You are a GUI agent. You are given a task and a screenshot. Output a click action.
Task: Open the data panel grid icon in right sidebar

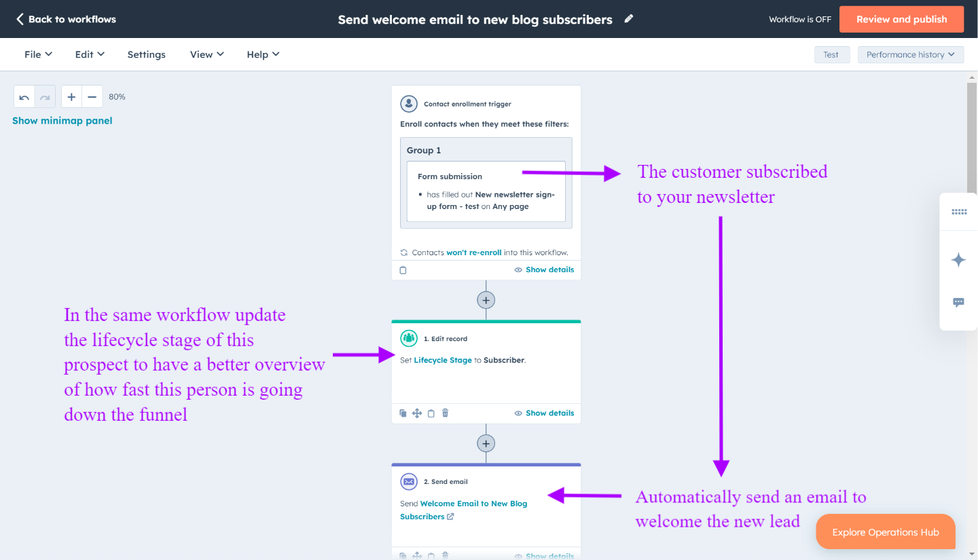coord(958,211)
